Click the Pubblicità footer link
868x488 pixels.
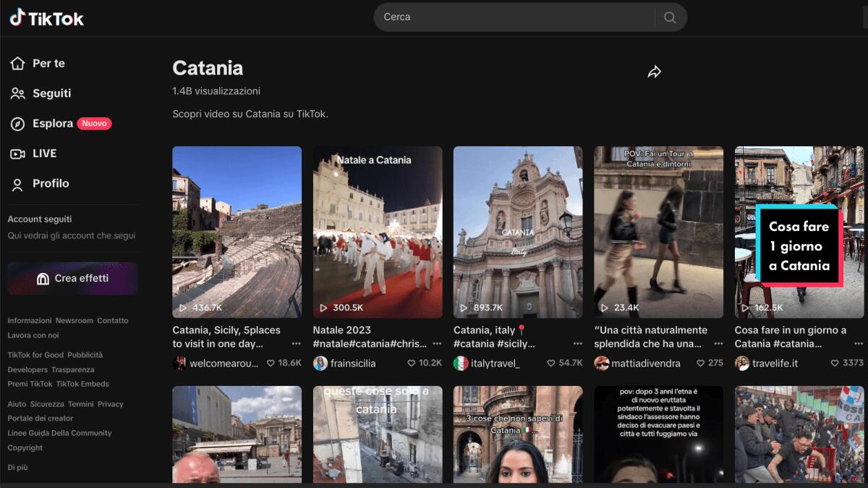(85, 355)
